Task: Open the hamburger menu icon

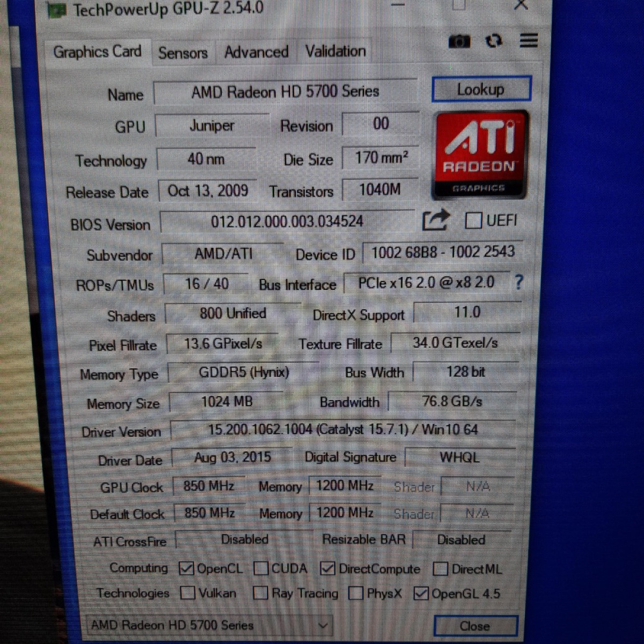Action: (x=529, y=40)
